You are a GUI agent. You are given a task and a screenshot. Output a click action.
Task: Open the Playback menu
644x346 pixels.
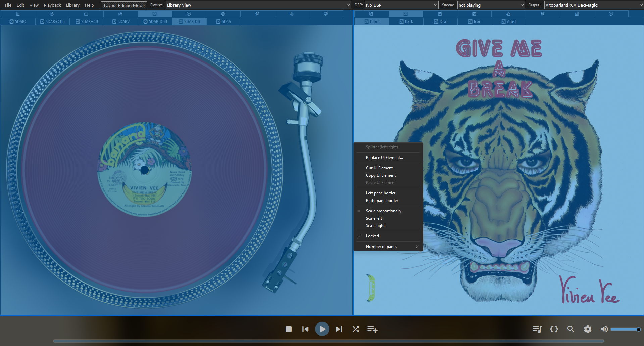point(52,5)
